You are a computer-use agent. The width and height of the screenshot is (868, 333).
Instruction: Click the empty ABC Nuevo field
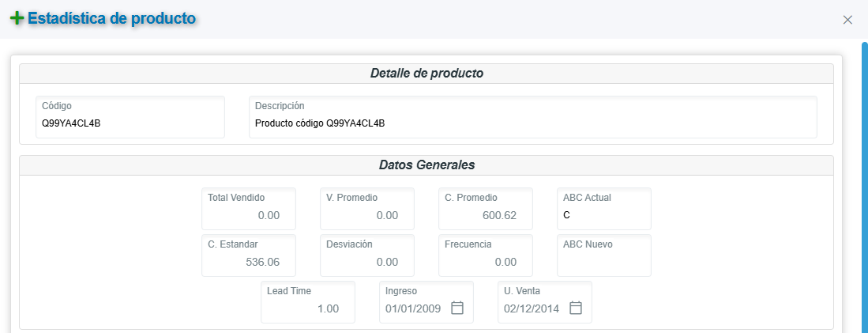(x=604, y=262)
